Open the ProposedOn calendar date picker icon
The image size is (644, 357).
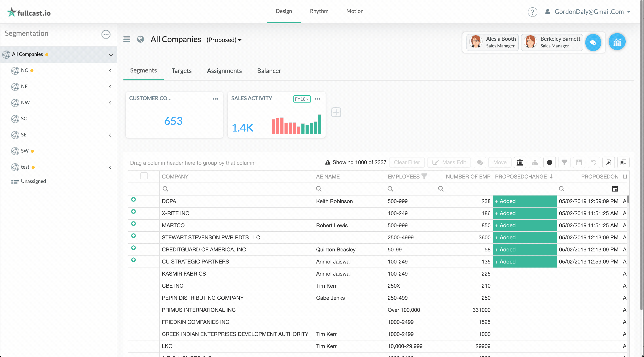(x=614, y=189)
